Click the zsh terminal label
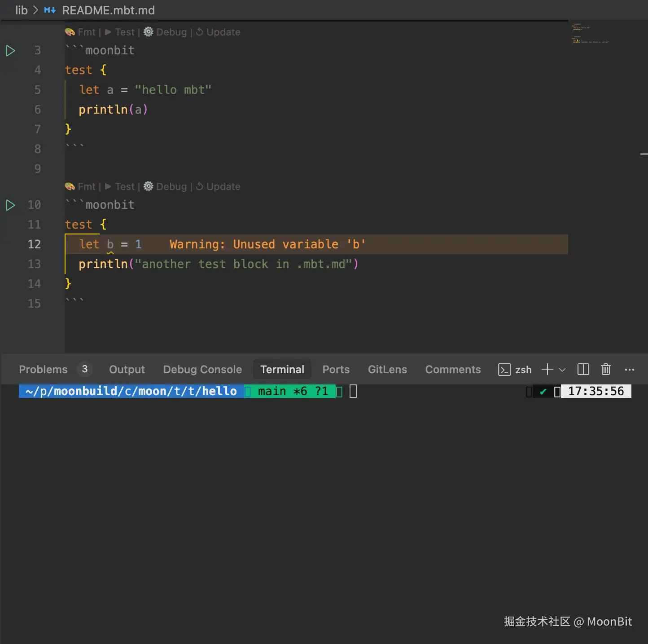 (523, 370)
